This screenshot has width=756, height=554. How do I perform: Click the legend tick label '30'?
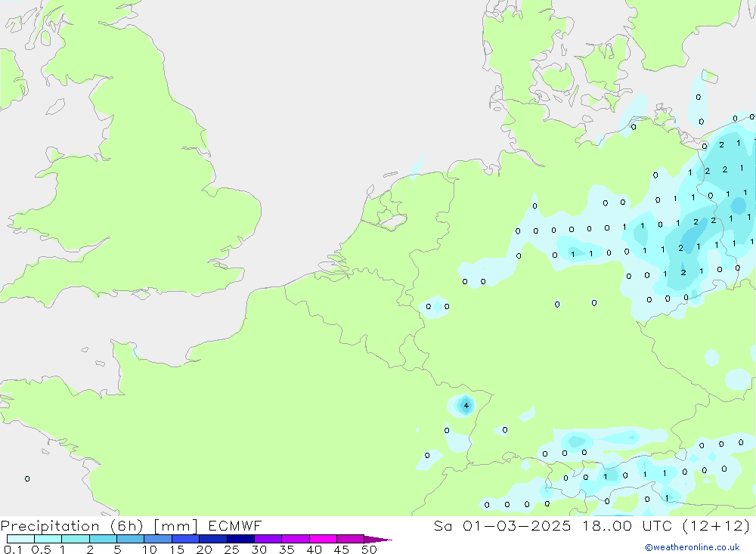259,549
